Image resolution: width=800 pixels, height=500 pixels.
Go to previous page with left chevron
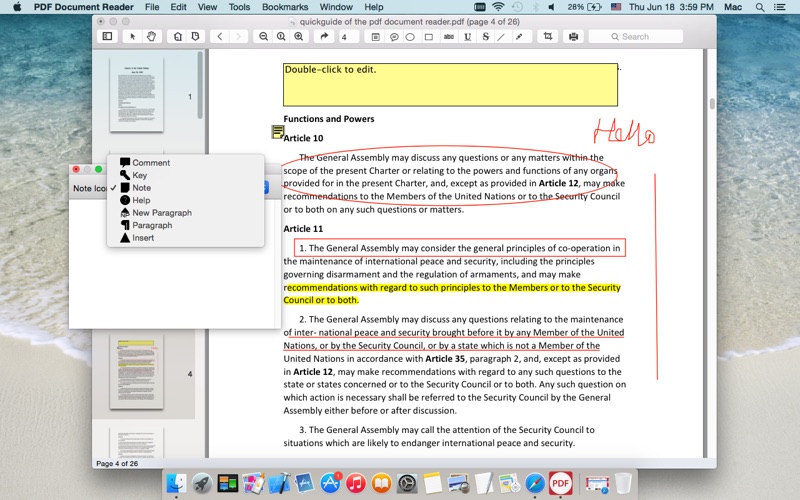(220, 36)
